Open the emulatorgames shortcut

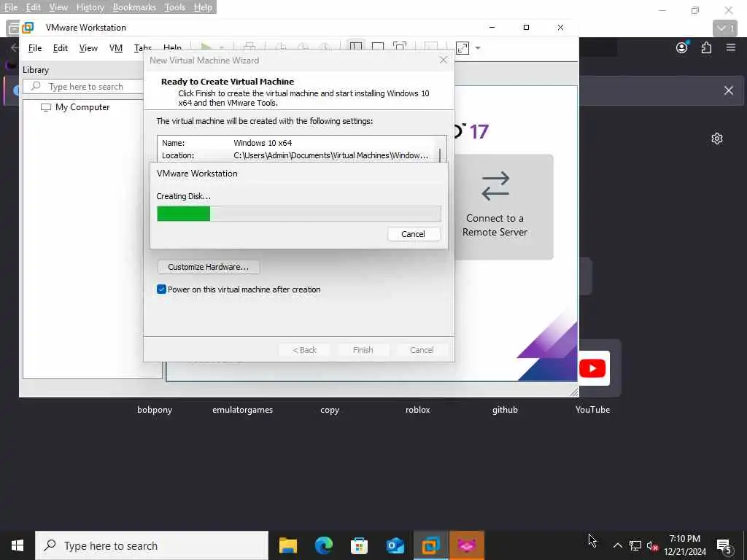click(x=242, y=410)
